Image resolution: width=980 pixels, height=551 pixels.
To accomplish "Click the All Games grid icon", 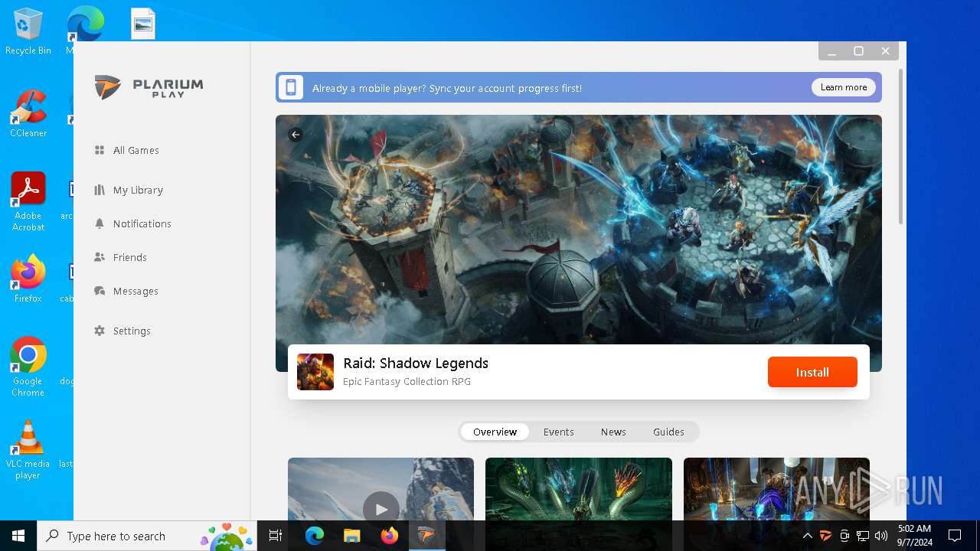I will click(x=100, y=150).
